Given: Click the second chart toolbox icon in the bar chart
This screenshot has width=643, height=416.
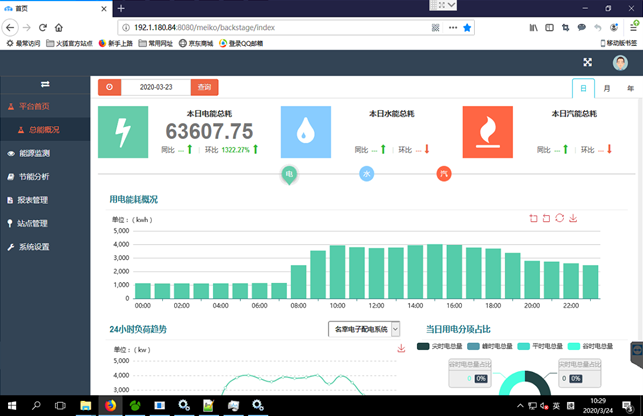Looking at the screenshot, I should 546,218.
